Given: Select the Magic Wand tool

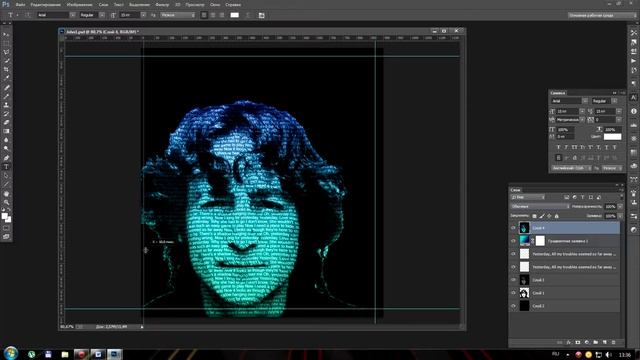Looking at the screenshot, I should pyautogui.click(x=7, y=61).
